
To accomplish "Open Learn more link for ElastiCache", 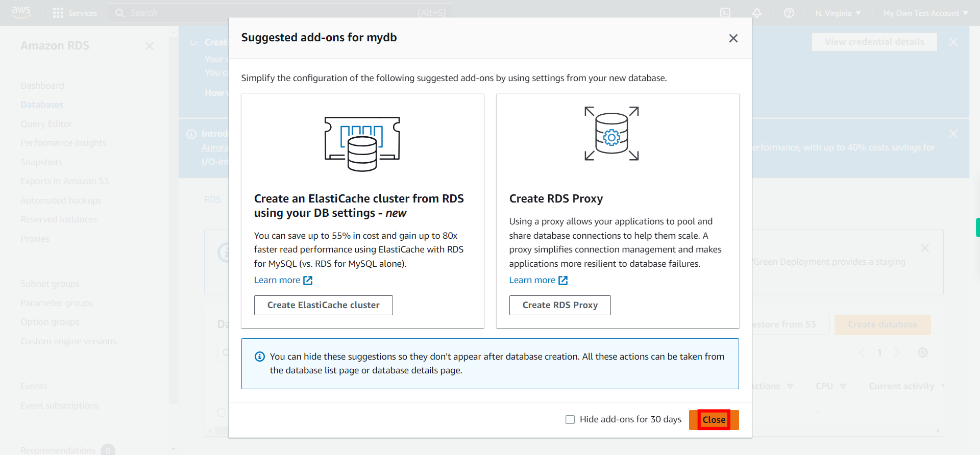I will point(283,280).
